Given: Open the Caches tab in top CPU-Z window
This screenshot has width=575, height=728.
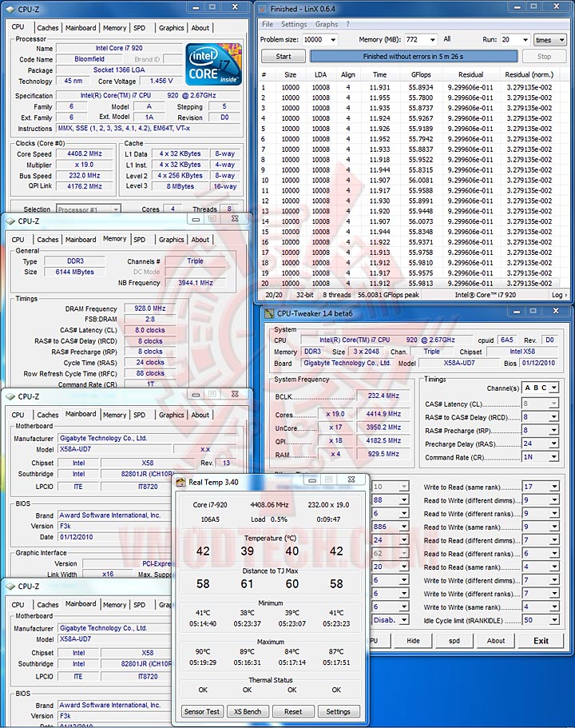Looking at the screenshot, I should click(x=48, y=28).
